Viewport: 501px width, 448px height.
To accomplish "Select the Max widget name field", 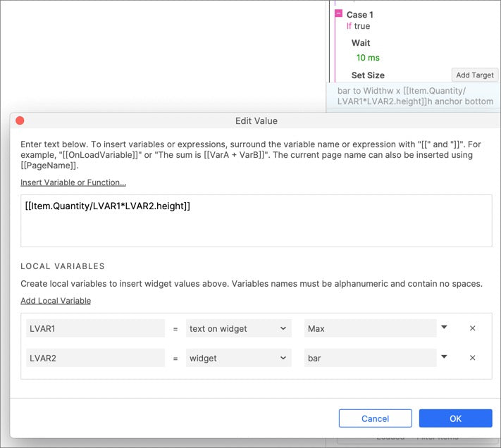I will tap(370, 328).
